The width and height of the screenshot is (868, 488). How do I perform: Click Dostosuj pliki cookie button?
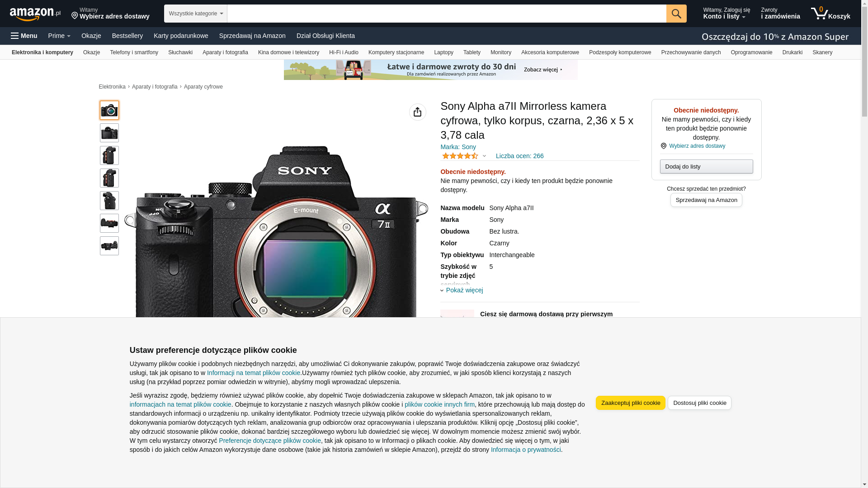point(699,403)
